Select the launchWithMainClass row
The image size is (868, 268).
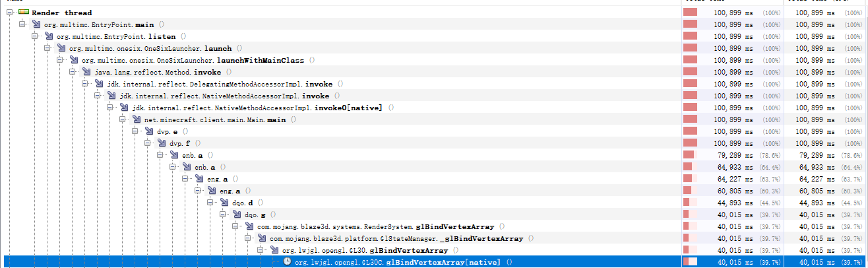(x=434, y=60)
